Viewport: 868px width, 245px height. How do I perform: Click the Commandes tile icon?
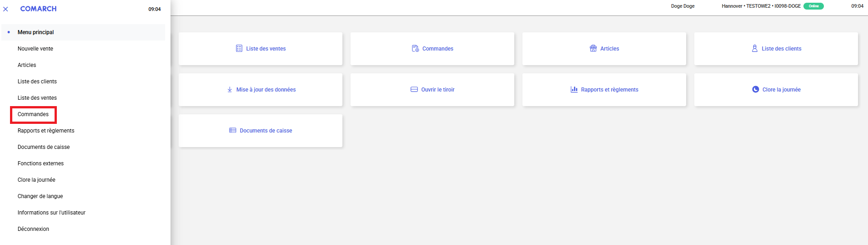pyautogui.click(x=415, y=48)
